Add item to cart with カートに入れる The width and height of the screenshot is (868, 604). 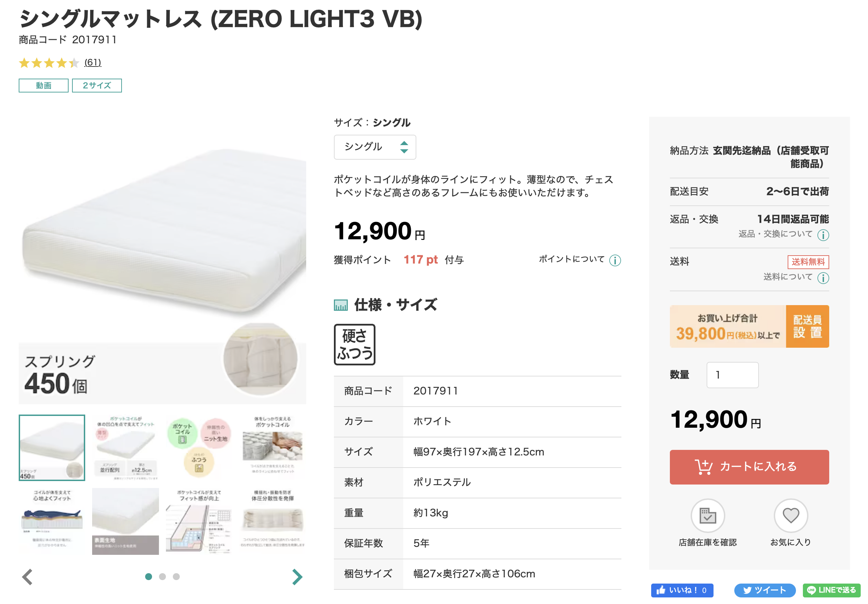click(749, 467)
